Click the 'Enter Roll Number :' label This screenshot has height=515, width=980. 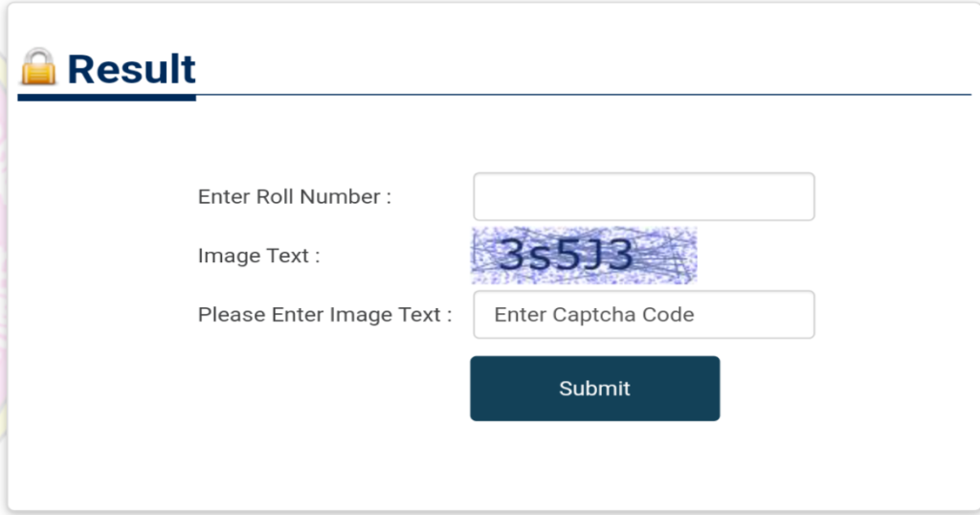(x=295, y=197)
